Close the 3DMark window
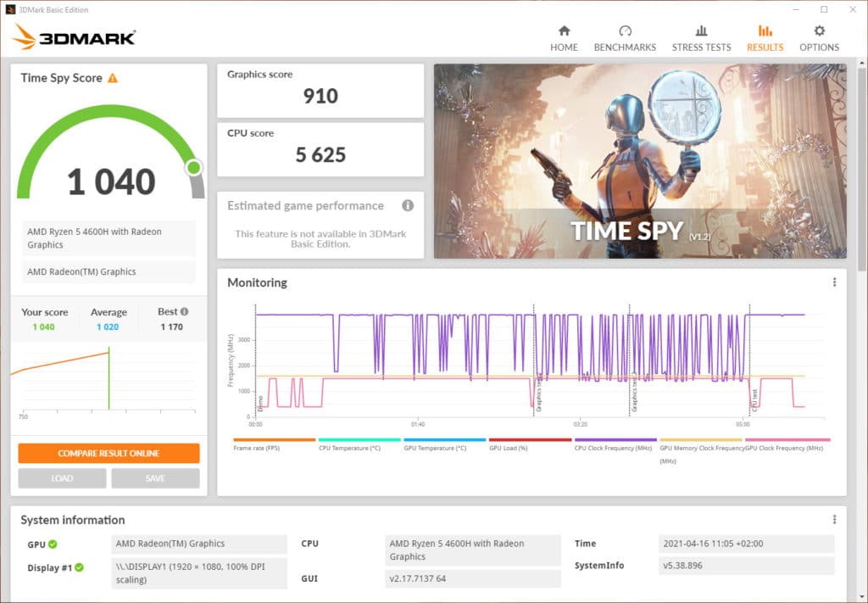 point(853,9)
